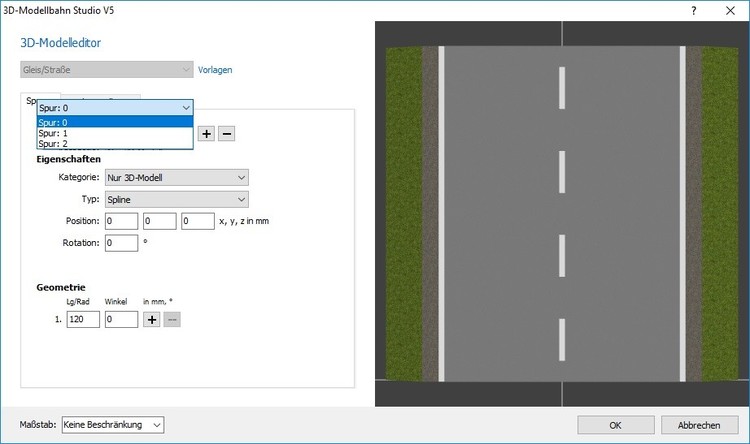
Task: Open the Maßstab dropdown 'Keine Beschränkung'
Action: [x=113, y=425]
